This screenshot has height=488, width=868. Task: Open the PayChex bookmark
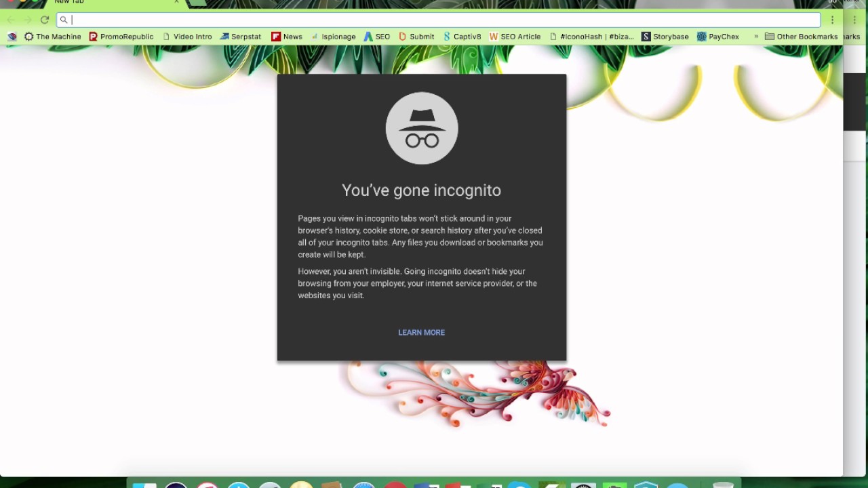(718, 37)
